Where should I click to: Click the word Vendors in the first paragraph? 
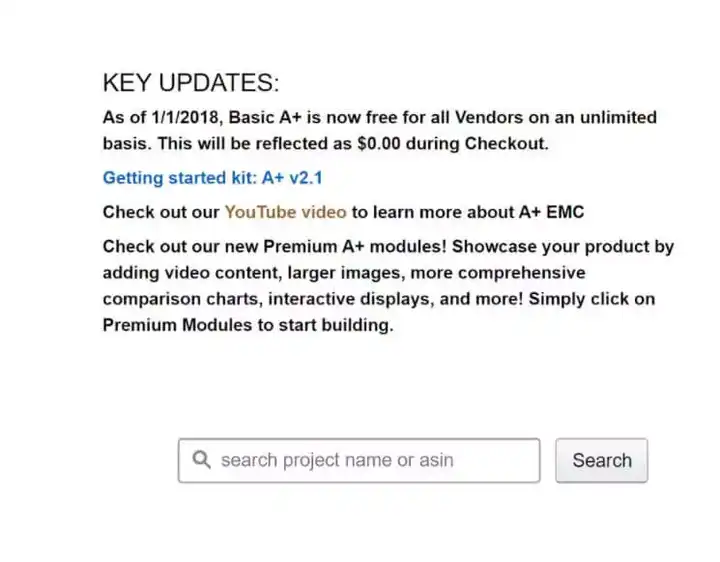tap(489, 118)
